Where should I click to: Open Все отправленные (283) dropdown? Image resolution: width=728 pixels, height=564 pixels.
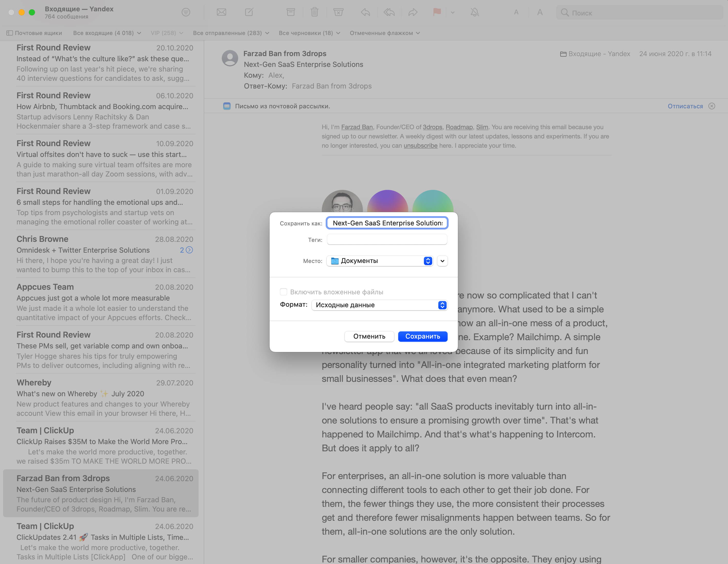231,33
